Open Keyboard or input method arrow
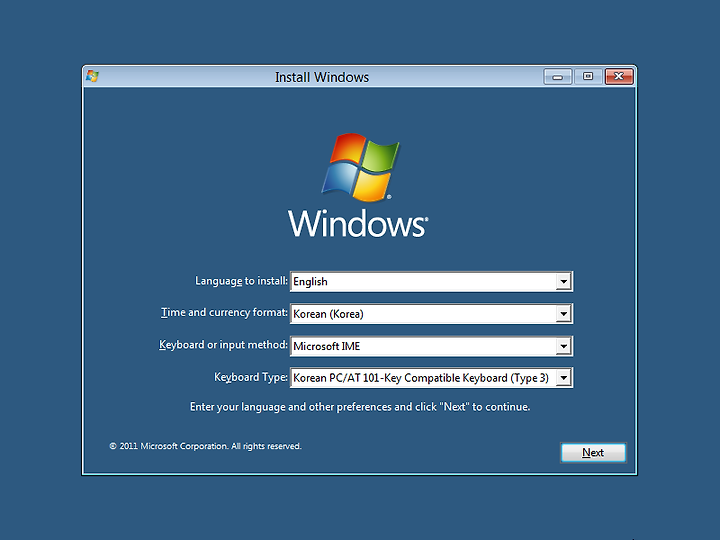720x540 pixels. pos(563,346)
